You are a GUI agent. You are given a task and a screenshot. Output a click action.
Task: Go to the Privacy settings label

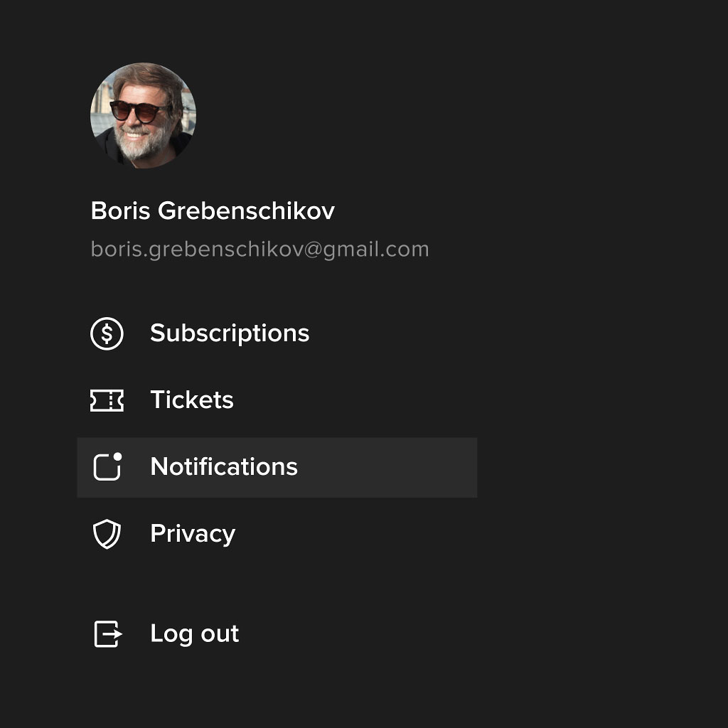[x=193, y=534]
